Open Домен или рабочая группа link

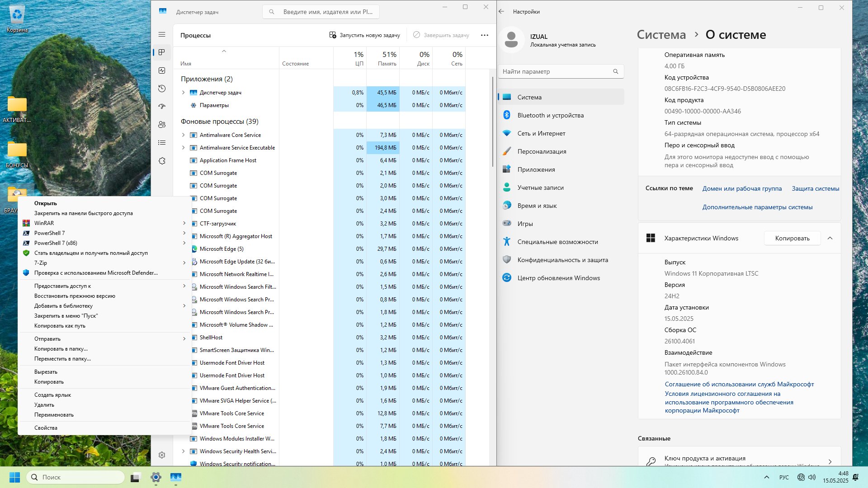742,188
